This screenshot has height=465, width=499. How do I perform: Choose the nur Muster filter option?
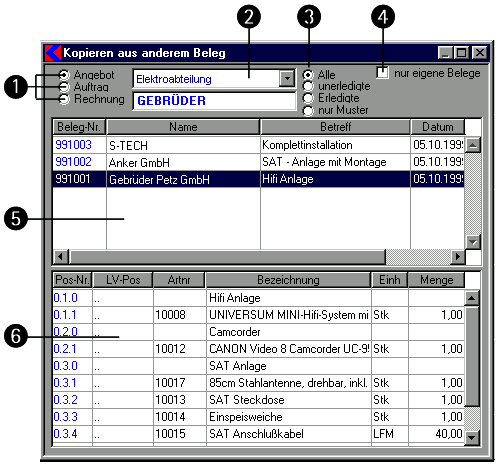(308, 110)
